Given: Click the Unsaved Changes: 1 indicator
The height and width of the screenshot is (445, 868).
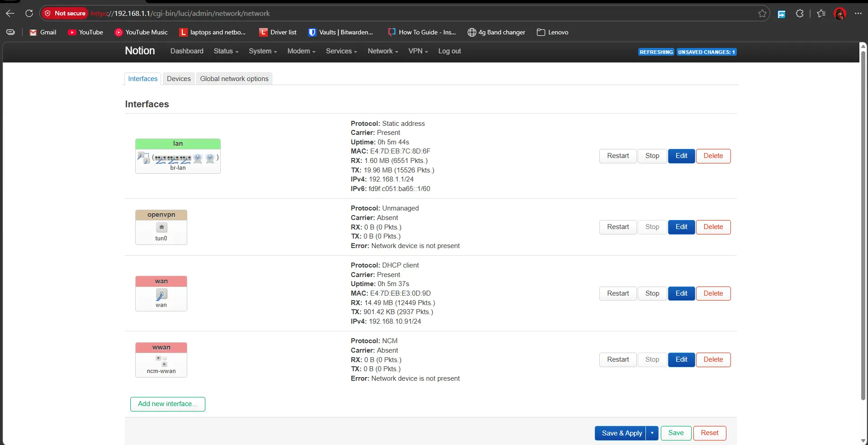Looking at the screenshot, I should tap(707, 52).
